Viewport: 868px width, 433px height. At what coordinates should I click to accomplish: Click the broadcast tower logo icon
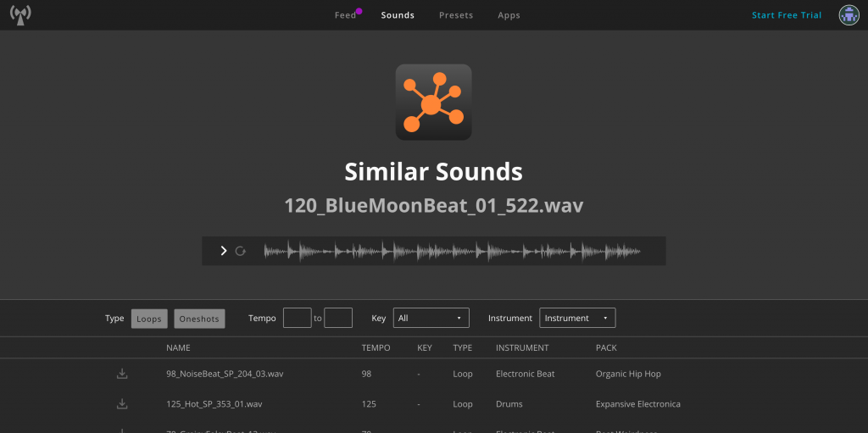(20, 15)
